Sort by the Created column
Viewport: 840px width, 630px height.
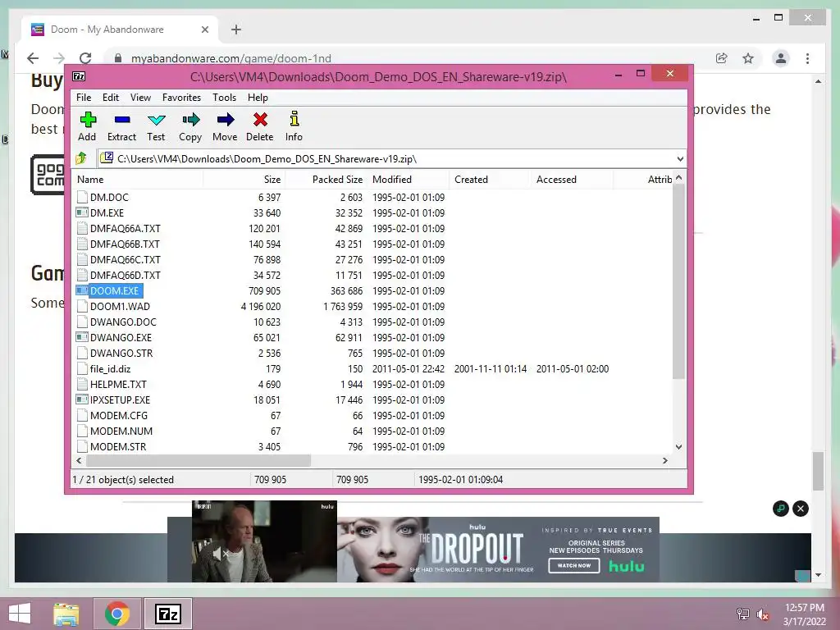[491, 180]
